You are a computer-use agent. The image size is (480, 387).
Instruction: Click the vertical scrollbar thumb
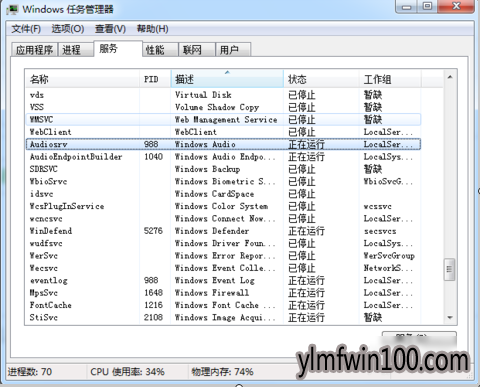[449, 269]
